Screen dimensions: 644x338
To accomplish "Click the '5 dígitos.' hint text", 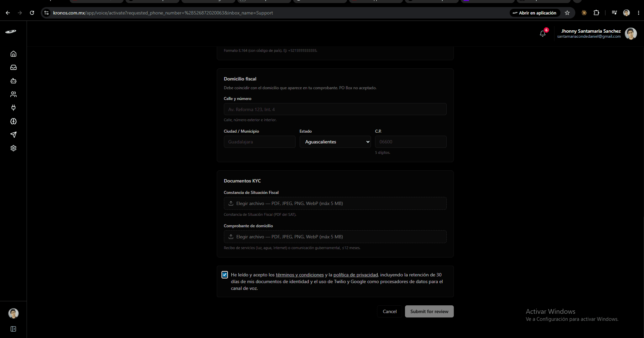I will [x=382, y=153].
